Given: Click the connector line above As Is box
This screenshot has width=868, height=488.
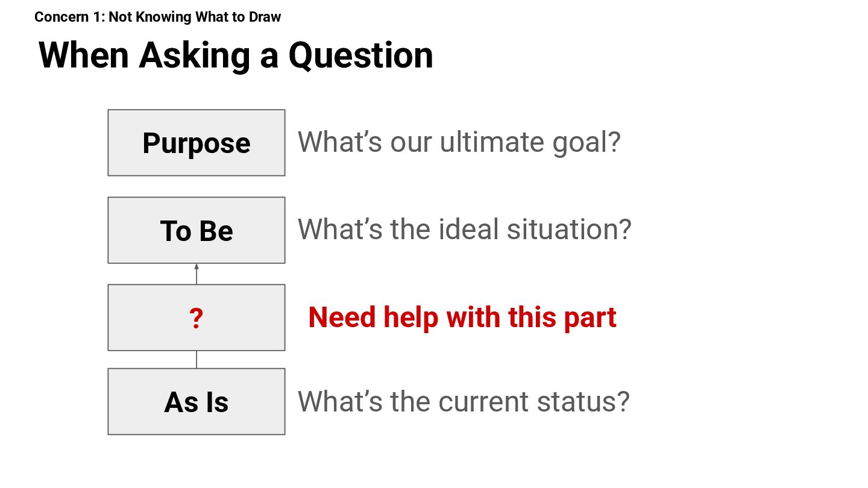Looking at the screenshot, I should point(197,359).
